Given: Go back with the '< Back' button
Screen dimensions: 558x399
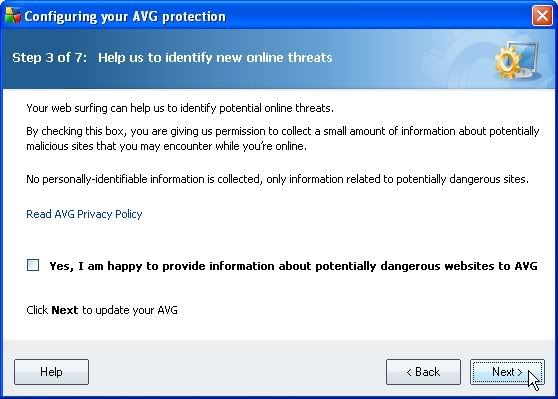Looking at the screenshot, I should (423, 372).
